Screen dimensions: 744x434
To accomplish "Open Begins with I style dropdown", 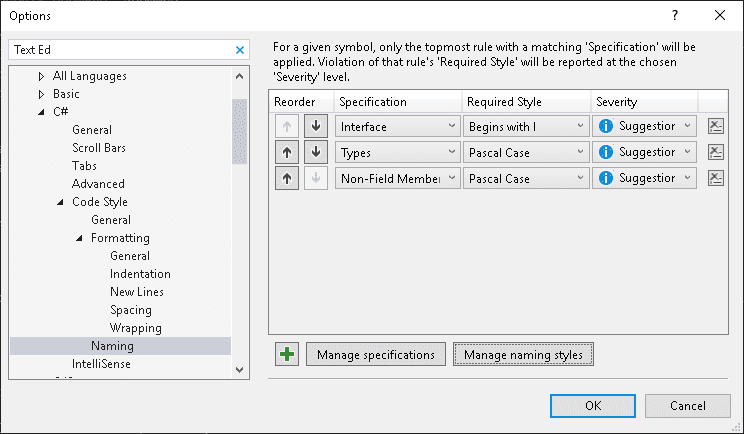I will [x=526, y=126].
